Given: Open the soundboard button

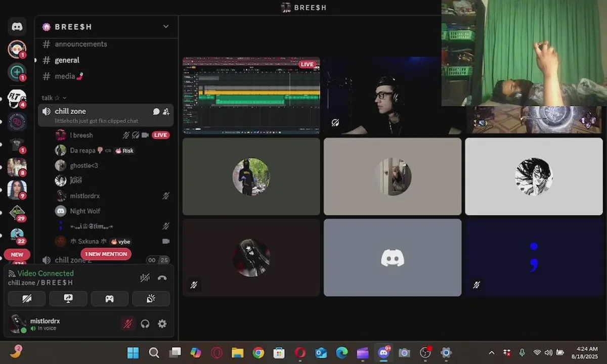Looking at the screenshot, I should [x=151, y=299].
